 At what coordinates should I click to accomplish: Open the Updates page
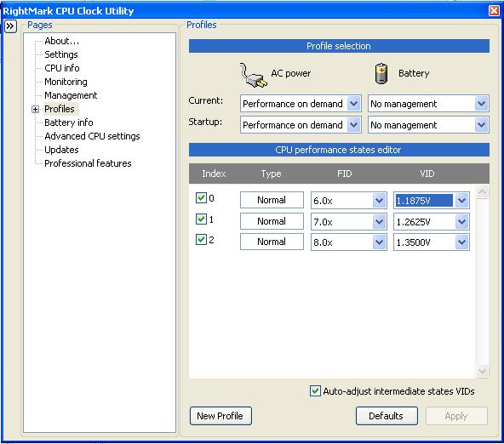coord(61,150)
